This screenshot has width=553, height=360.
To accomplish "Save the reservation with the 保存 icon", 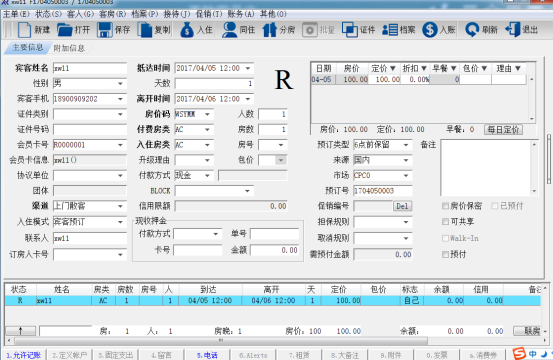I will pos(104,30).
